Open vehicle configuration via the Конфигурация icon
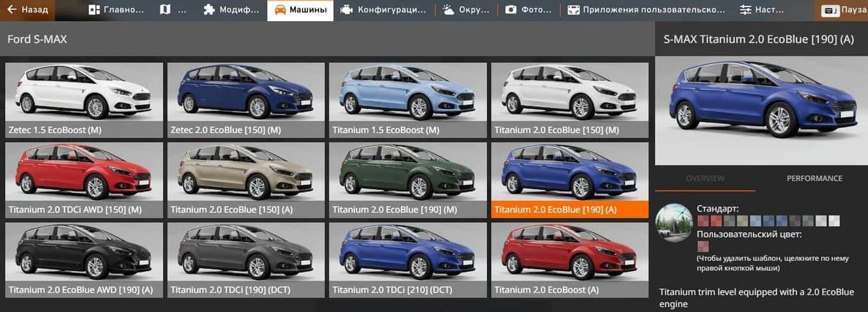Screen dimensions: 868x312 point(347,10)
